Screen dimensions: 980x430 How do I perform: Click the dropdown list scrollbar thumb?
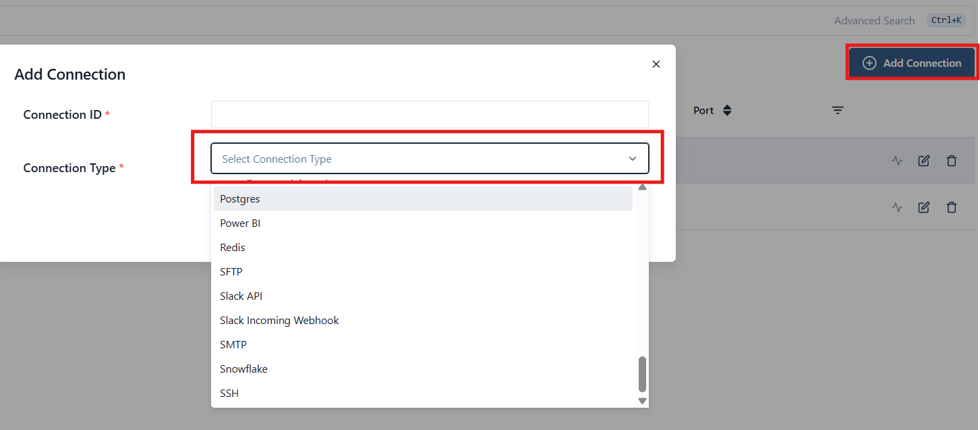pos(642,374)
